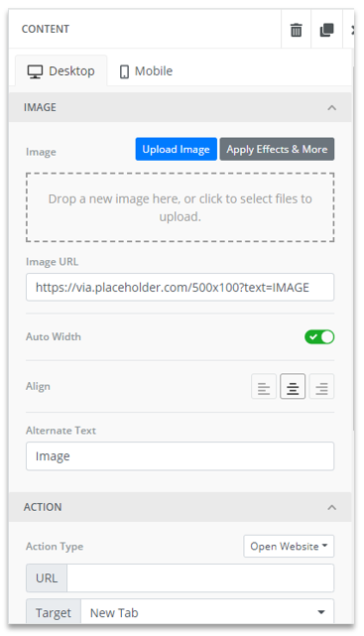364x636 pixels.
Task: Click the CONTENT panel title
Action: pyautogui.click(x=46, y=29)
